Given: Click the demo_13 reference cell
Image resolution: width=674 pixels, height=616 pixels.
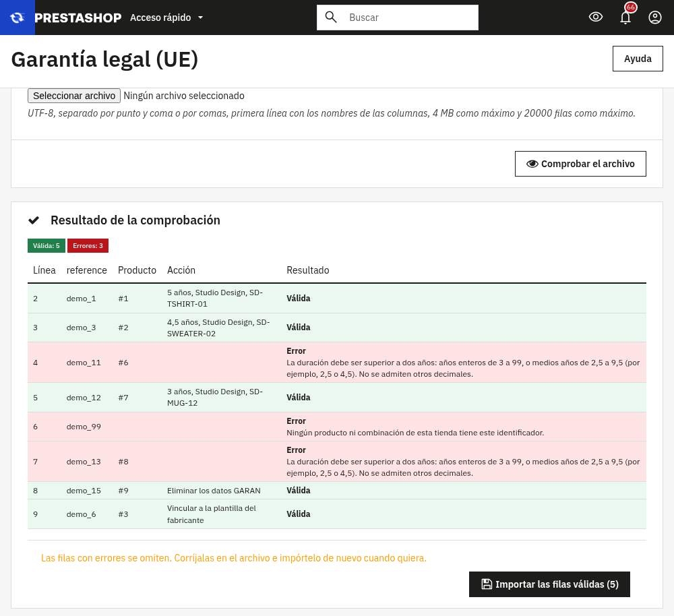Looking at the screenshot, I should (x=84, y=462).
